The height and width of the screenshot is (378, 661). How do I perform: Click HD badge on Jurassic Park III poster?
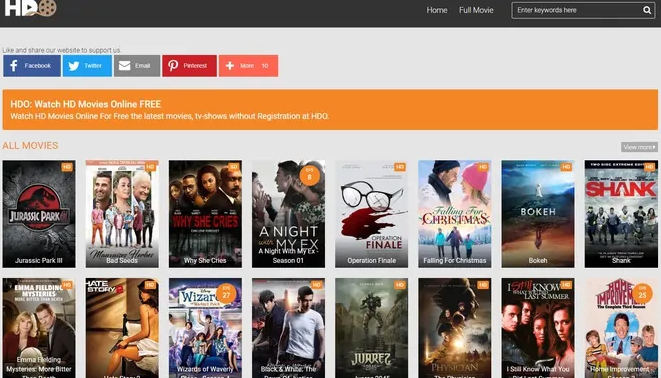pos(67,167)
